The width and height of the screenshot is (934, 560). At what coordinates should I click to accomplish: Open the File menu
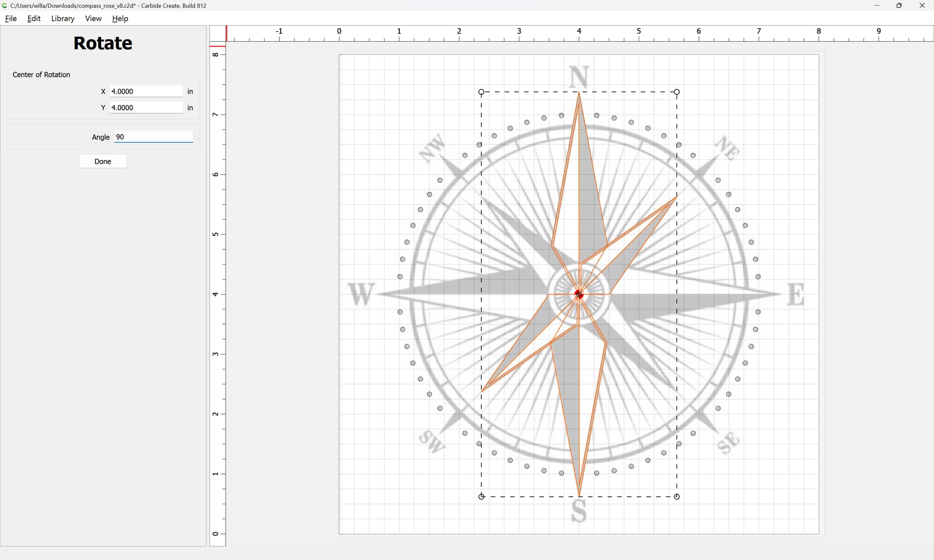11,18
